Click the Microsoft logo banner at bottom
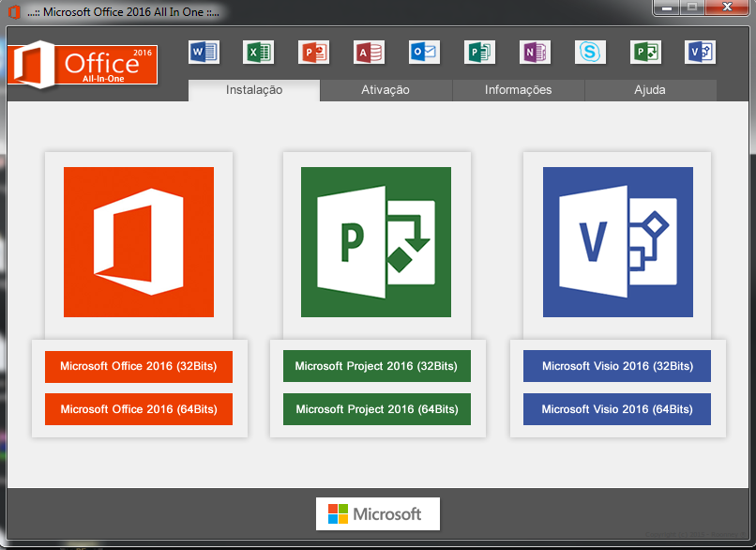Screen dimensions: 756x550 [x=378, y=513]
